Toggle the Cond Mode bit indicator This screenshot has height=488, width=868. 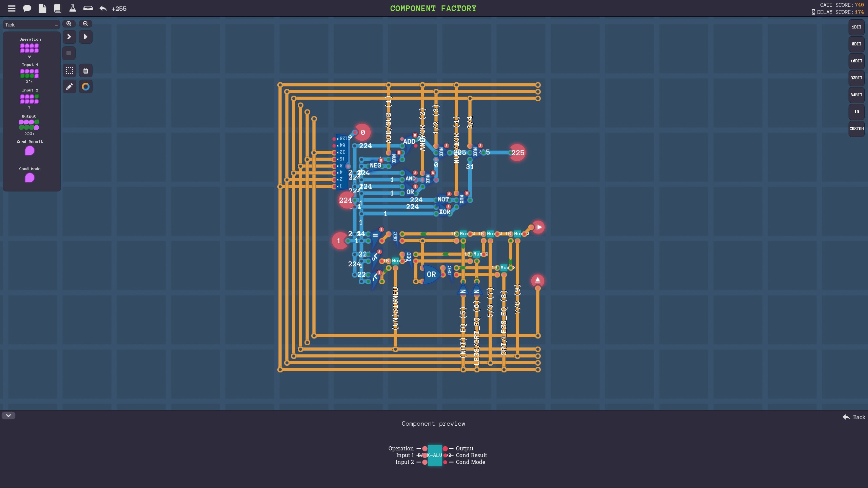tap(30, 178)
